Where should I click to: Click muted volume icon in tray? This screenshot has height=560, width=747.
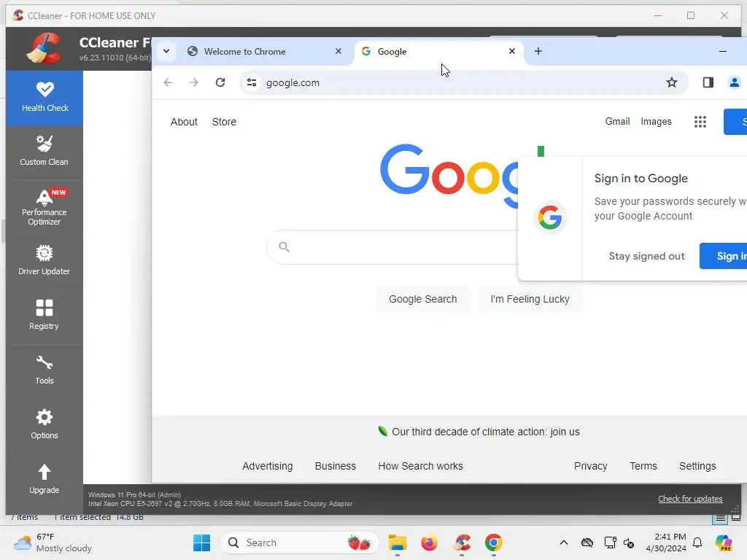coord(629,542)
